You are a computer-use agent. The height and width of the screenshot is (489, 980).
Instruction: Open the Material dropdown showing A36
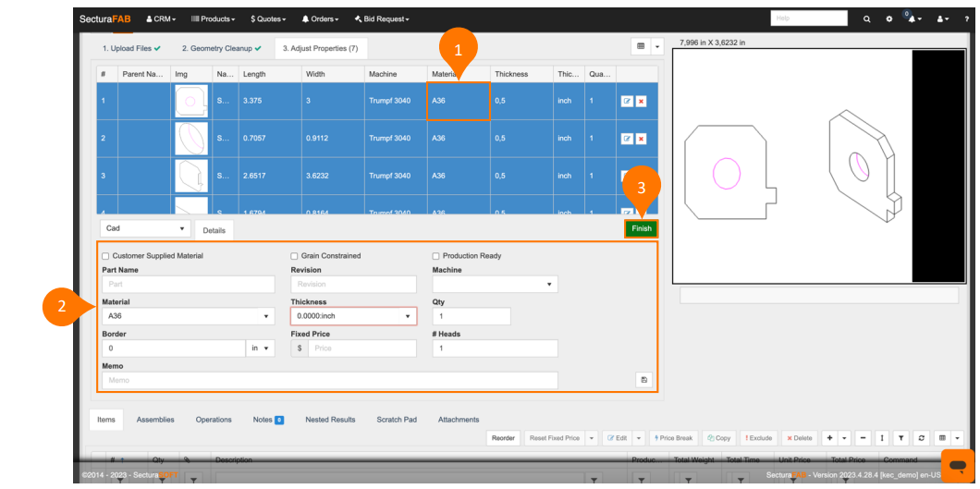pyautogui.click(x=189, y=316)
